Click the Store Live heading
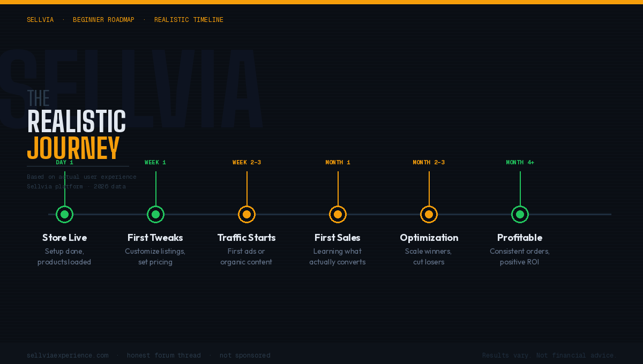Screen dimensions: 643x364 click(64, 238)
